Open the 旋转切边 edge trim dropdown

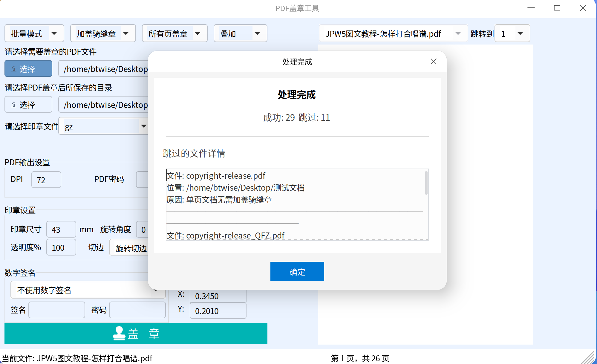pyautogui.click(x=129, y=247)
